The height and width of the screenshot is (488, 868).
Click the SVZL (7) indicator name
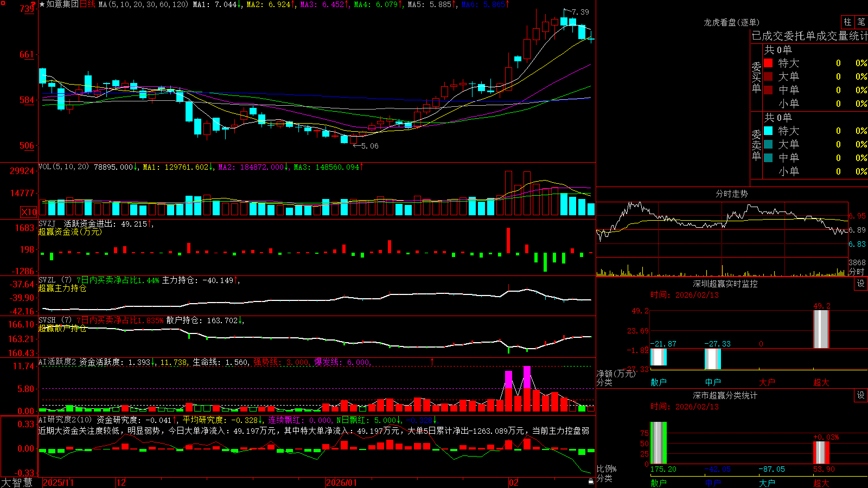pyautogui.click(x=55, y=280)
